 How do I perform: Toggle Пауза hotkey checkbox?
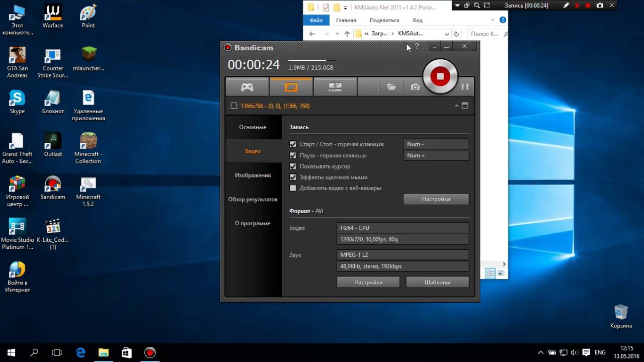(293, 155)
